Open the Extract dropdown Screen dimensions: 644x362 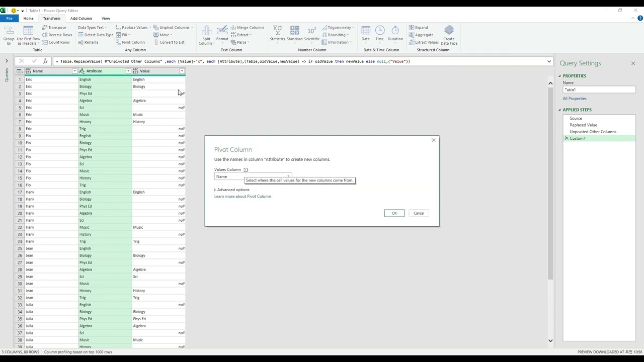click(242, 35)
